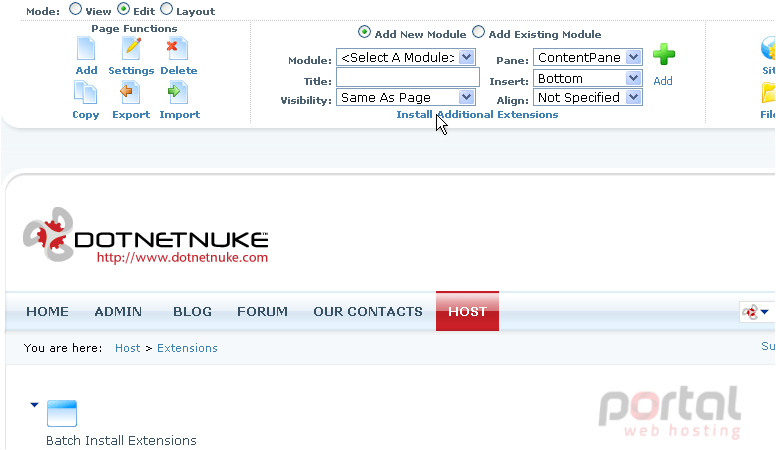Click the Host breadcrumb link
776x450 pixels.
point(128,348)
